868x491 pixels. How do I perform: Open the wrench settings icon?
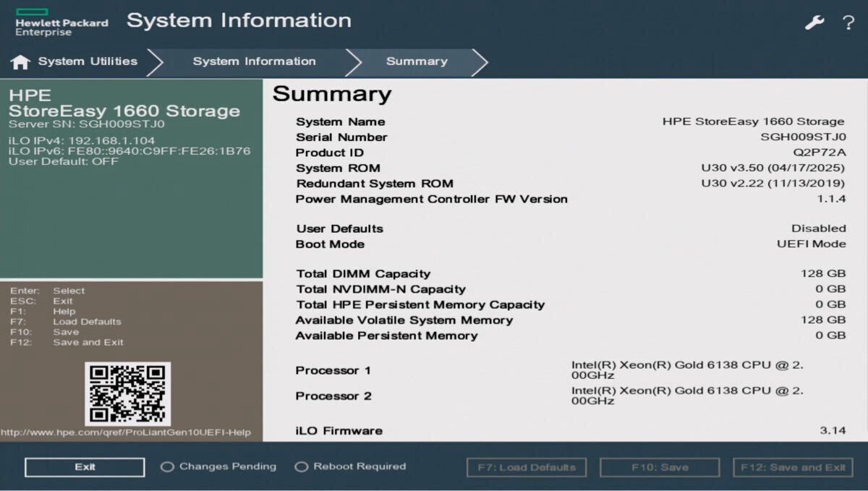point(814,22)
